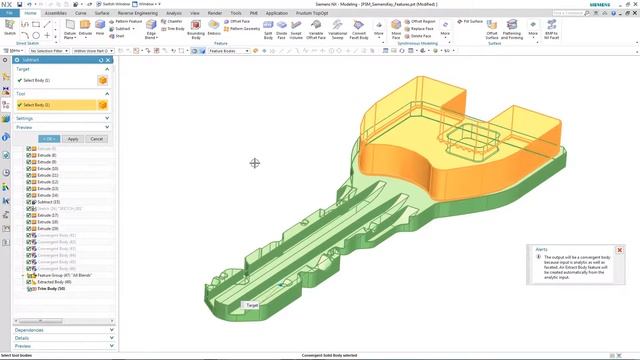Switch to the Reverse Engineering tab
640x360 pixels.
click(x=138, y=13)
